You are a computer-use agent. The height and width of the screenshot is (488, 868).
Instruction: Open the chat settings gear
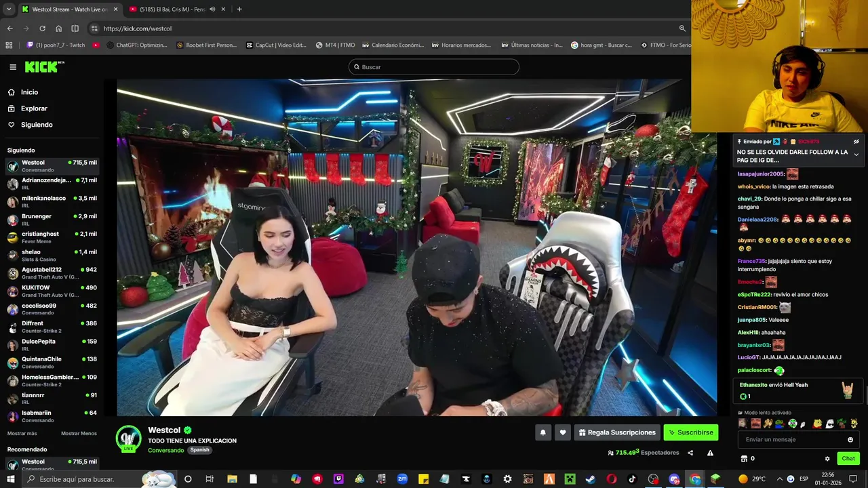coord(827,459)
